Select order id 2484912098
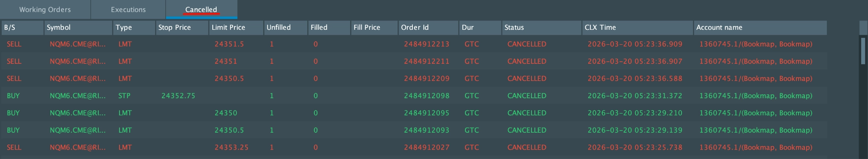The height and width of the screenshot is (159, 868). 426,96
